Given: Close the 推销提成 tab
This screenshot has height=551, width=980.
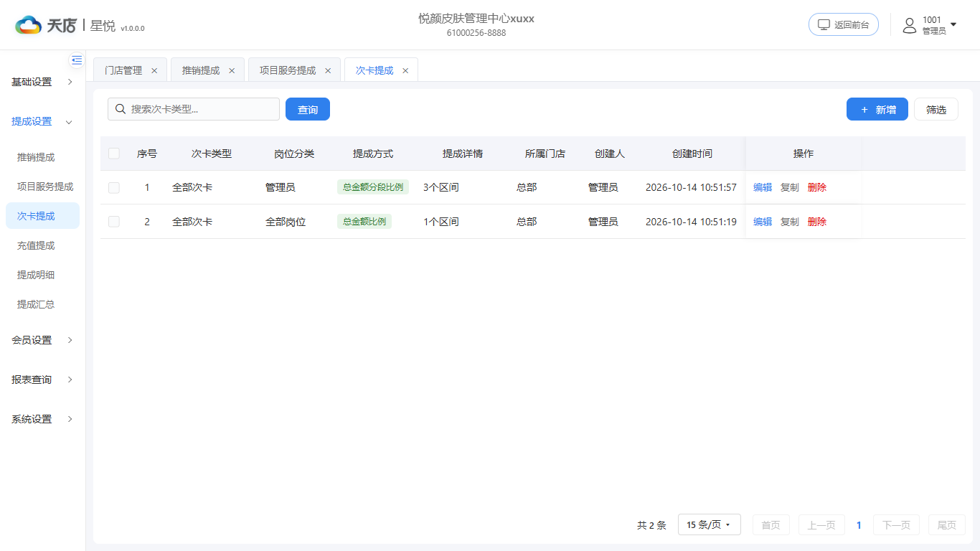Looking at the screenshot, I should (232, 70).
